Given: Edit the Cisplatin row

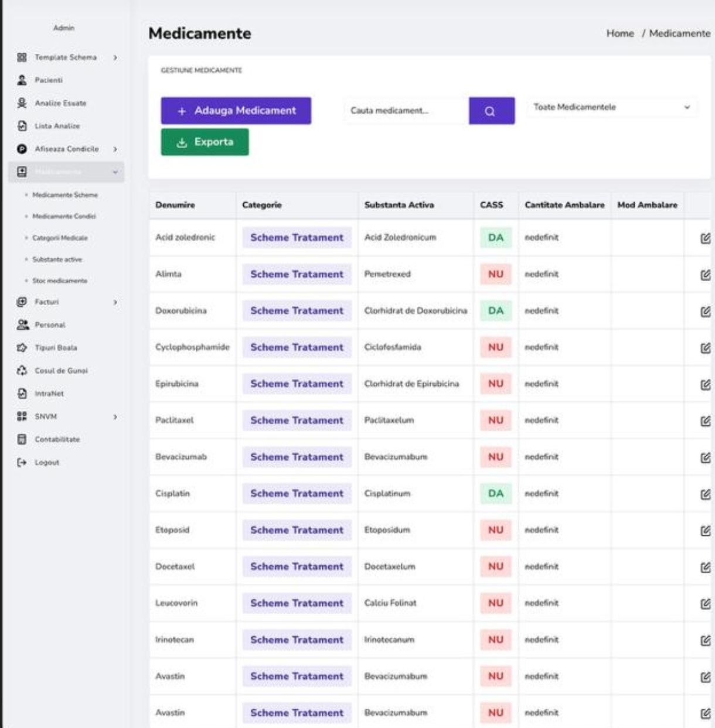Looking at the screenshot, I should pyautogui.click(x=705, y=494).
